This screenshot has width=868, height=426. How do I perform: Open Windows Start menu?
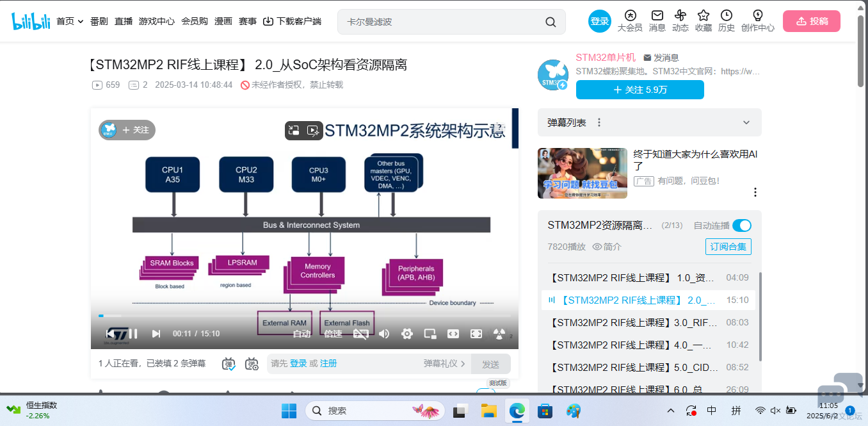pos(289,411)
